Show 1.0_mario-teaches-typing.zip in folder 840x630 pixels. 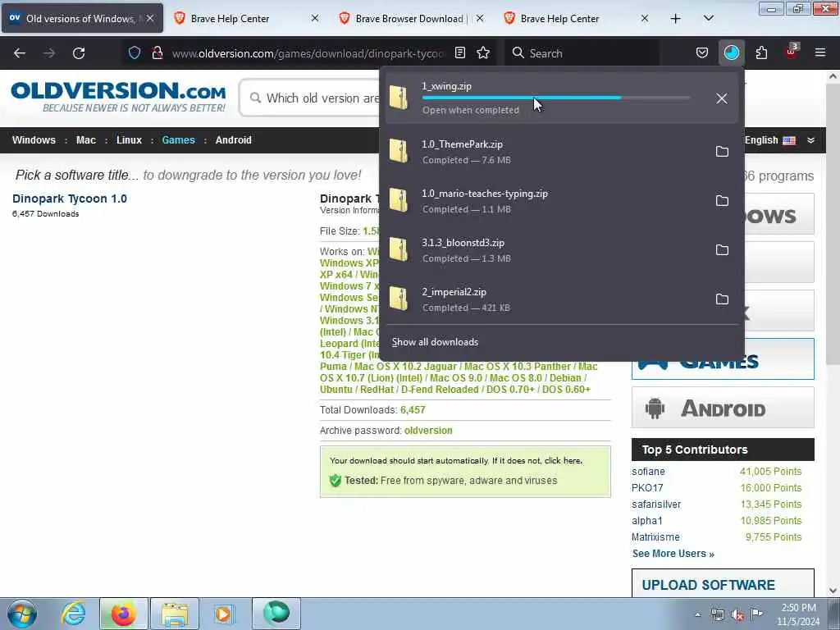click(x=722, y=201)
